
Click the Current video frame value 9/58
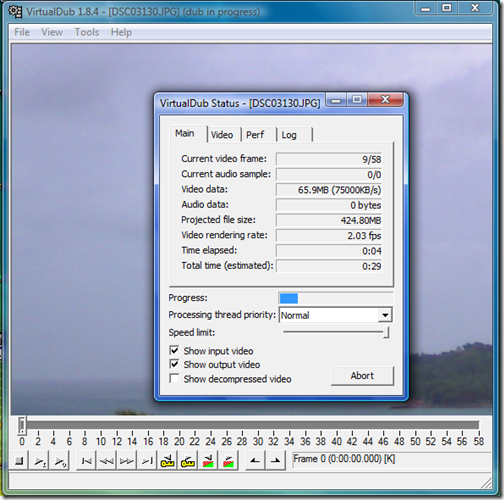click(329, 159)
